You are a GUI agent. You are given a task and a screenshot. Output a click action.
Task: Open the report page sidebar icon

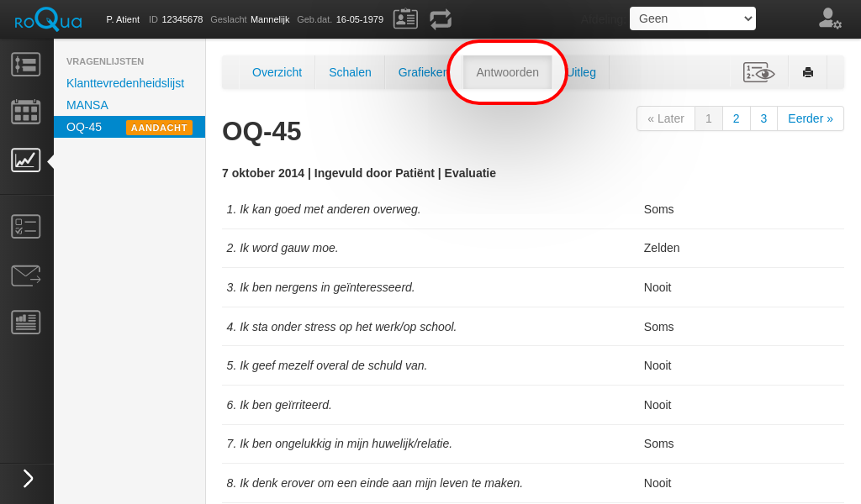tap(26, 322)
